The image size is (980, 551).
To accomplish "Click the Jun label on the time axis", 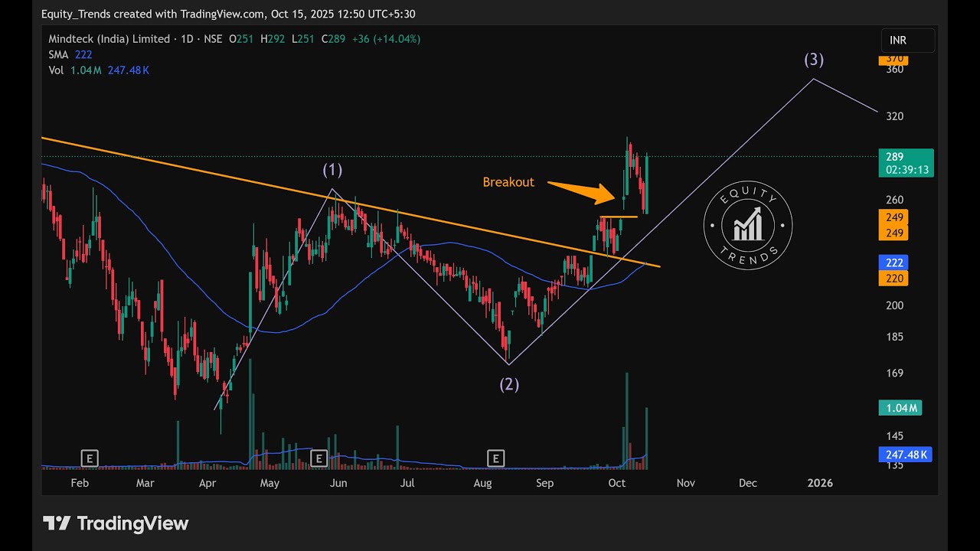I will coord(338,483).
